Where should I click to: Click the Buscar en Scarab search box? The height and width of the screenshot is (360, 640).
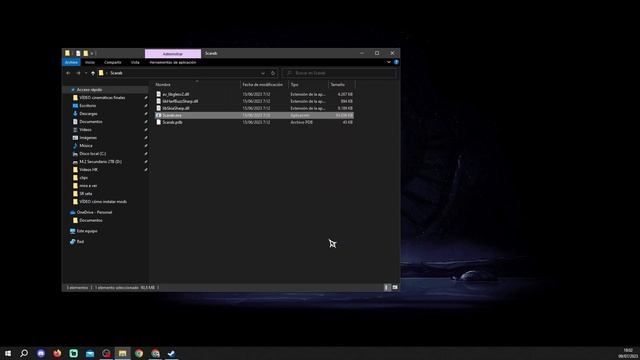click(339, 73)
